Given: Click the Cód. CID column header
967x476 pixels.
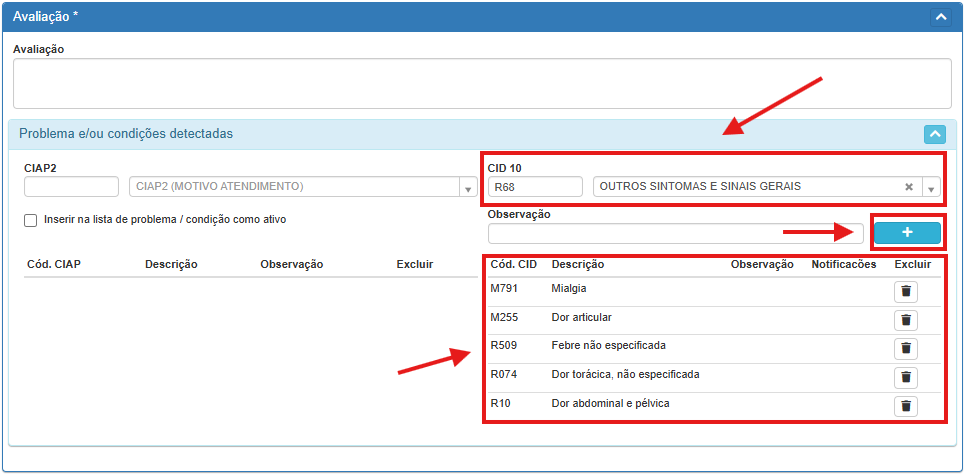Looking at the screenshot, I should (x=514, y=265).
